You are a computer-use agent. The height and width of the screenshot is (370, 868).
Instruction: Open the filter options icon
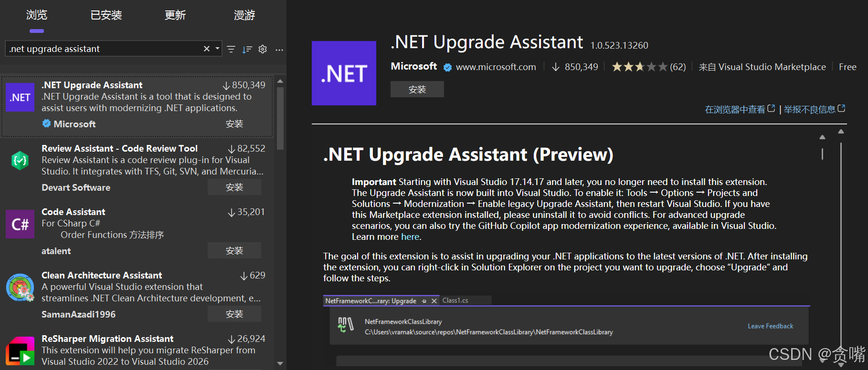[x=231, y=49]
